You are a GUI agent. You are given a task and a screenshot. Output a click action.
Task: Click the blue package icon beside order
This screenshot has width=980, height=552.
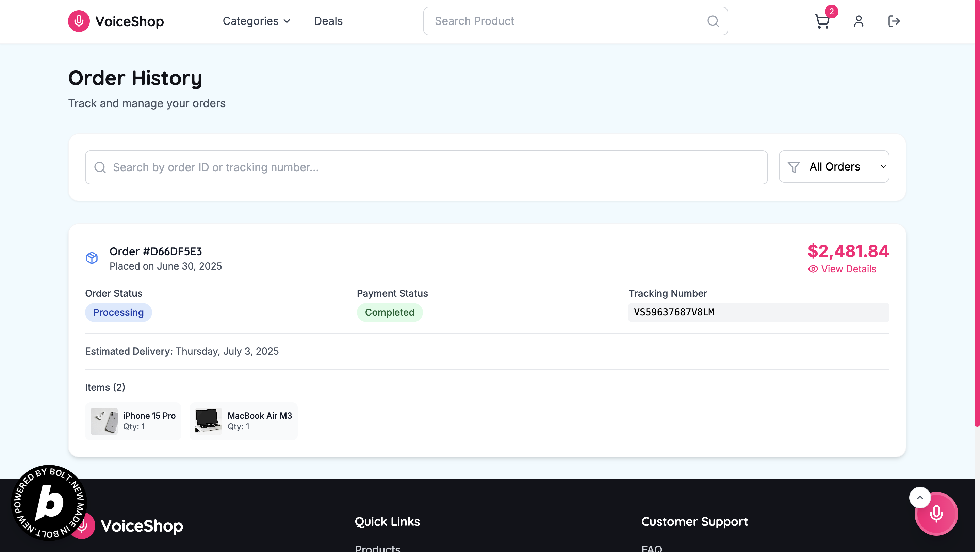click(x=92, y=258)
